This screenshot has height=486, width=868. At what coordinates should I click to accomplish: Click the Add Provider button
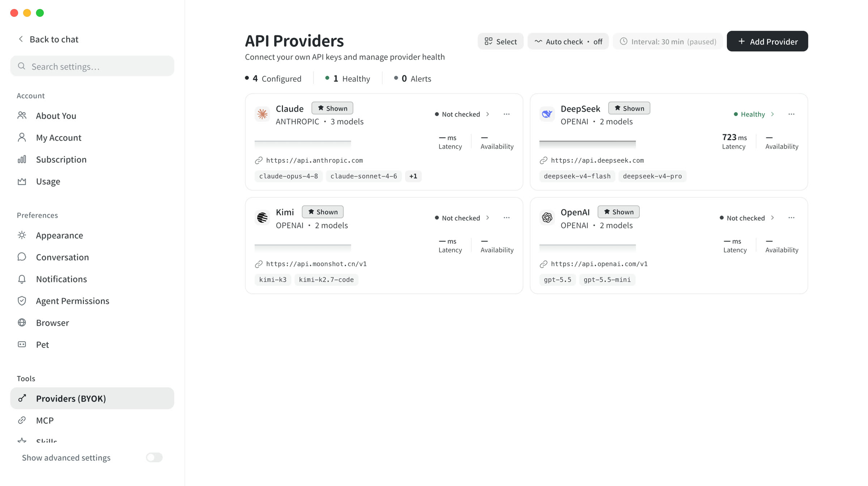pyautogui.click(x=767, y=41)
